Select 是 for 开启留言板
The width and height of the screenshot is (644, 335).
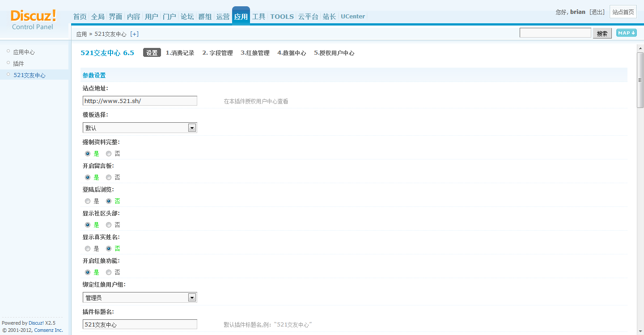pos(88,177)
